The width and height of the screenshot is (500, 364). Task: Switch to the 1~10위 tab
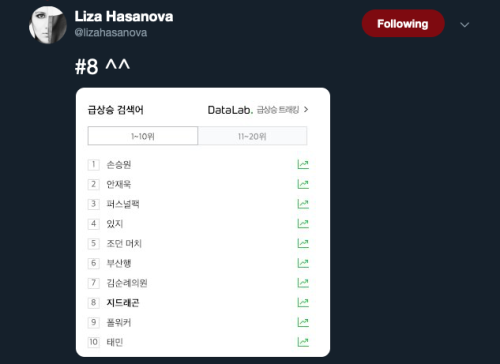[143, 136]
